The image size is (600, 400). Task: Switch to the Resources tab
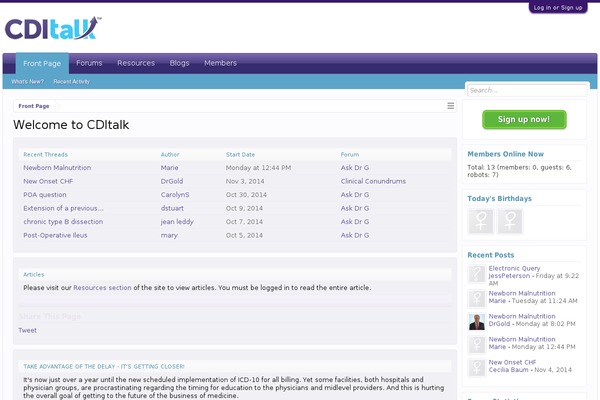point(136,63)
